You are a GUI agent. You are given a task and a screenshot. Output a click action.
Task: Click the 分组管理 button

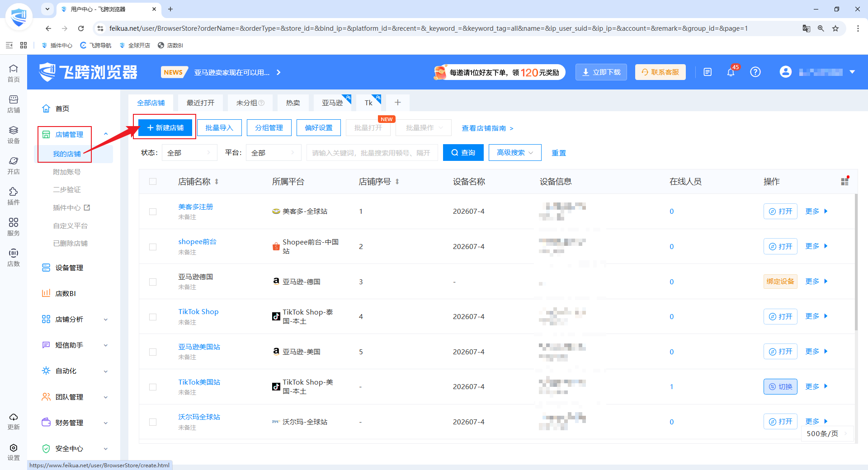(x=269, y=128)
